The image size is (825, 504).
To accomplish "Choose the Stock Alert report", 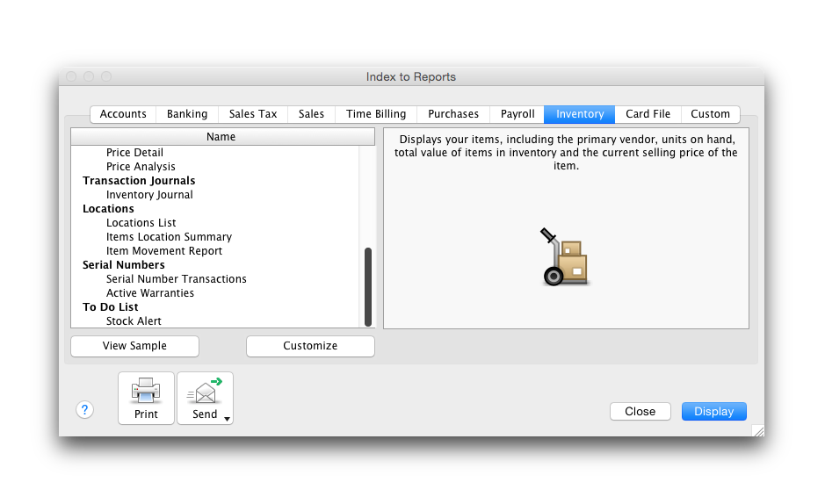I will (x=134, y=321).
